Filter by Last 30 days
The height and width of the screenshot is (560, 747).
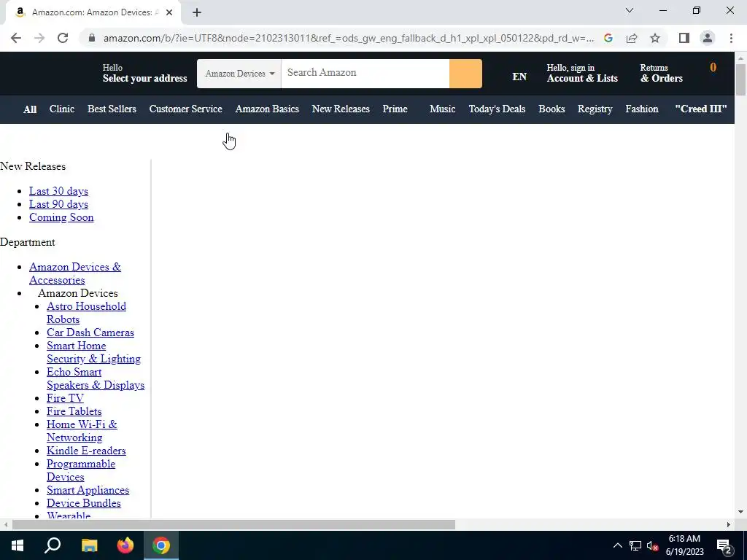tap(58, 192)
